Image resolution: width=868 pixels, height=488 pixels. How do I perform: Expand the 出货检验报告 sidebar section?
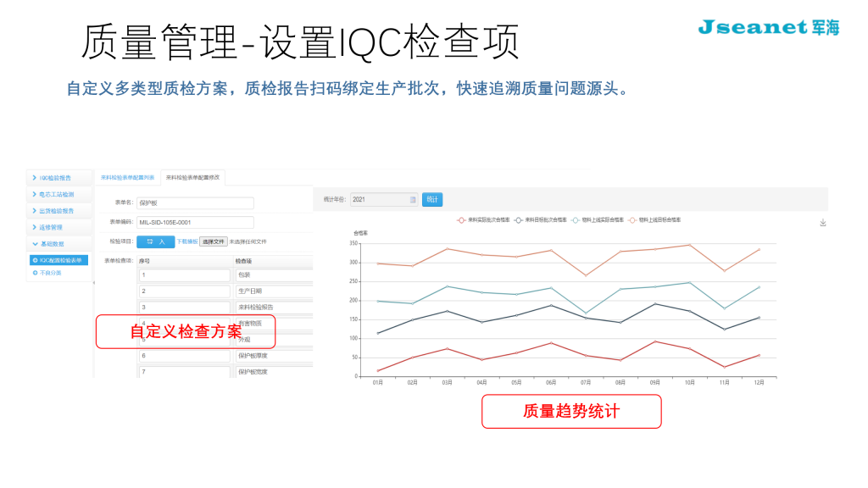(58, 211)
